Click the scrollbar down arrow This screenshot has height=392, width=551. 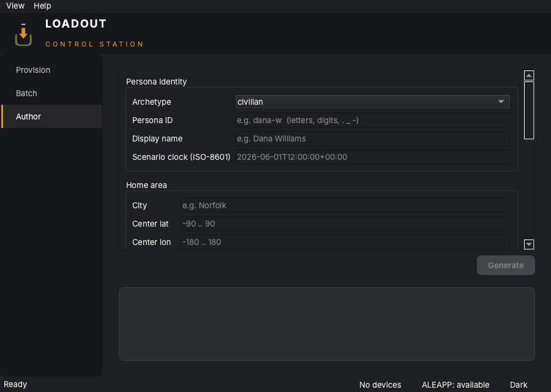tap(529, 244)
